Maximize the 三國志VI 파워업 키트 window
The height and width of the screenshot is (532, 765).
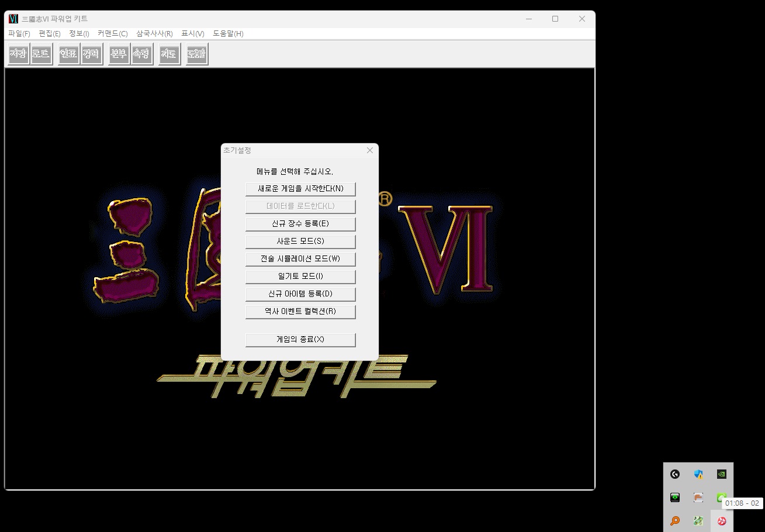pyautogui.click(x=555, y=19)
